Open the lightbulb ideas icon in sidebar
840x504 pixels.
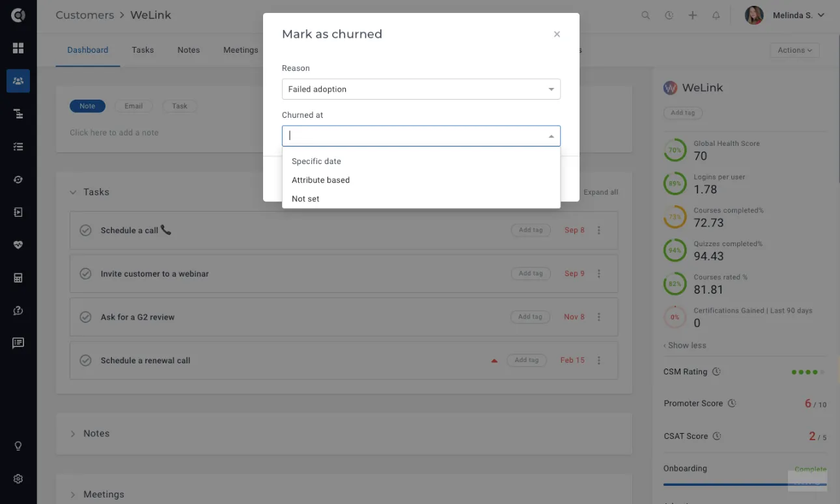click(18, 446)
